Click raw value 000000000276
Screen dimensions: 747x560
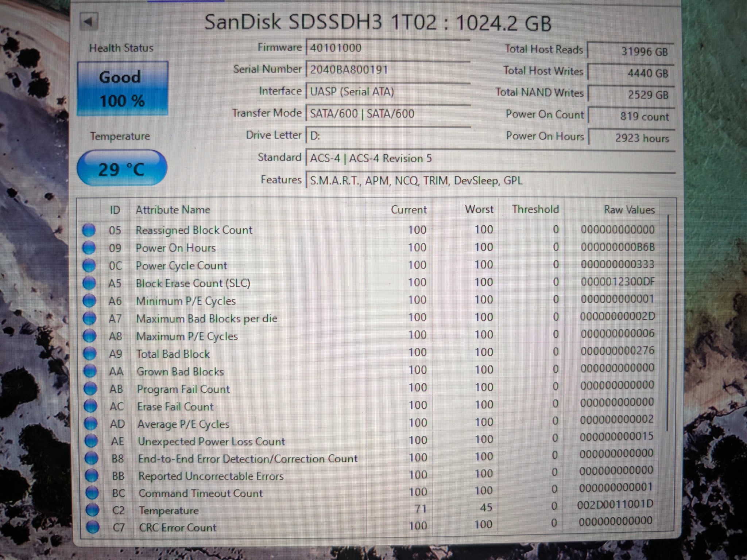click(x=617, y=351)
